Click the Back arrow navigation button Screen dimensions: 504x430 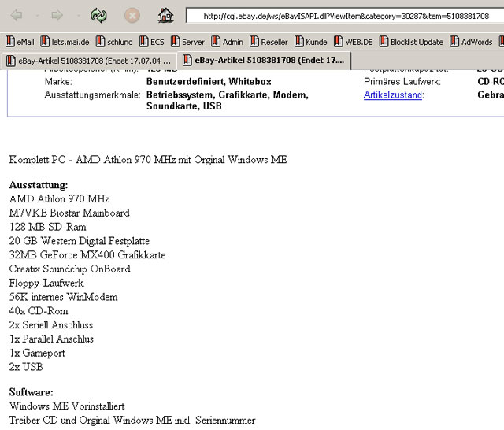coord(17,15)
